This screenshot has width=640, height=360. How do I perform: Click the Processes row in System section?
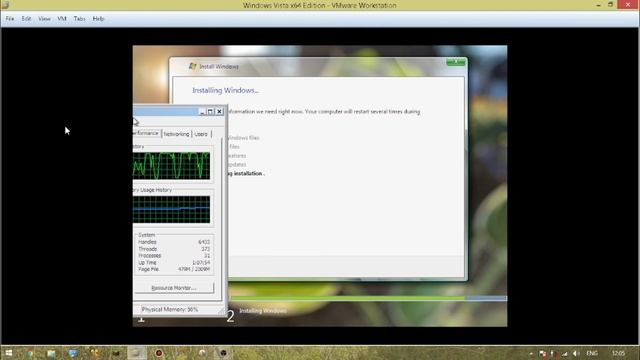pyautogui.click(x=174, y=256)
